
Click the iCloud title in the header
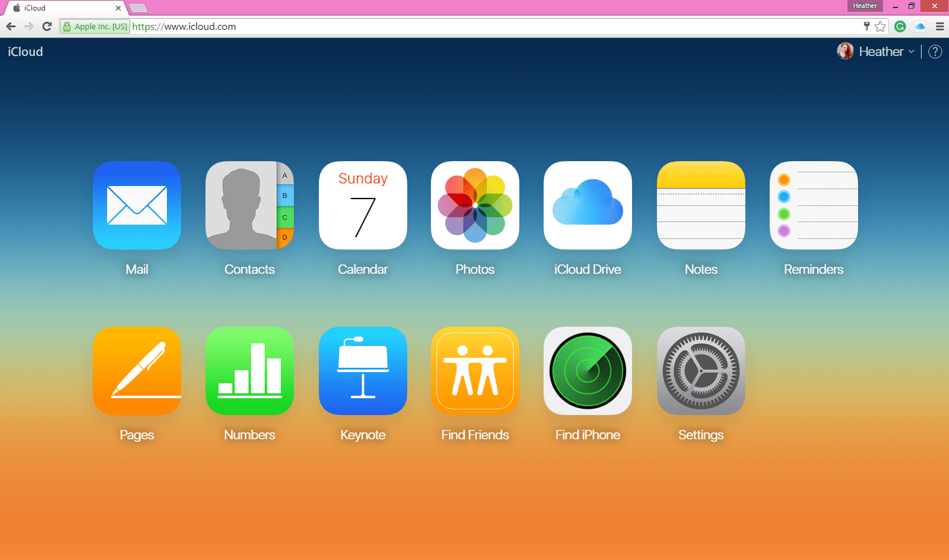point(26,52)
